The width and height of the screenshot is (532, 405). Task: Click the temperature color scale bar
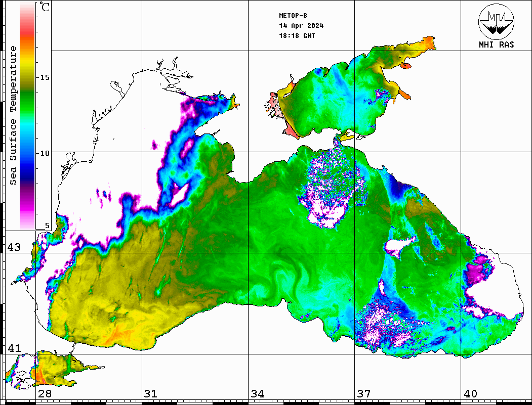click(27, 116)
